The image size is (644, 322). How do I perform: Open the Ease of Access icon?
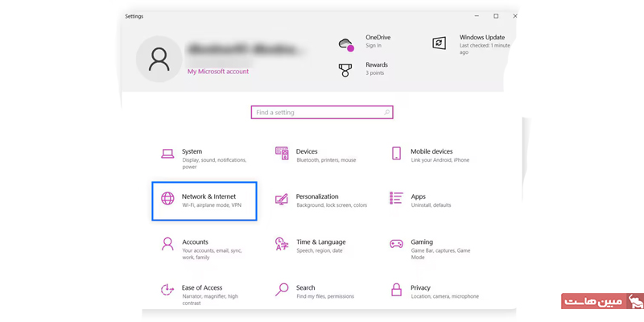point(167,290)
